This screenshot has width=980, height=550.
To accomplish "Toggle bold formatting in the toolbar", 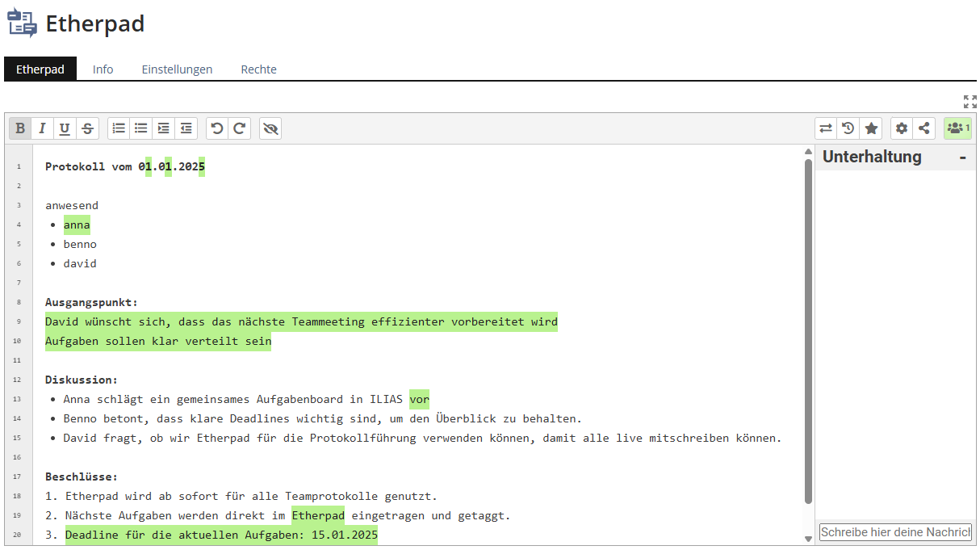I will [x=20, y=128].
